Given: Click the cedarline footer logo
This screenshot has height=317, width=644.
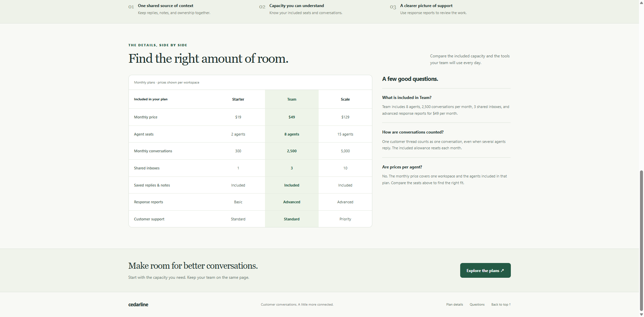Looking at the screenshot, I should click(x=138, y=305).
